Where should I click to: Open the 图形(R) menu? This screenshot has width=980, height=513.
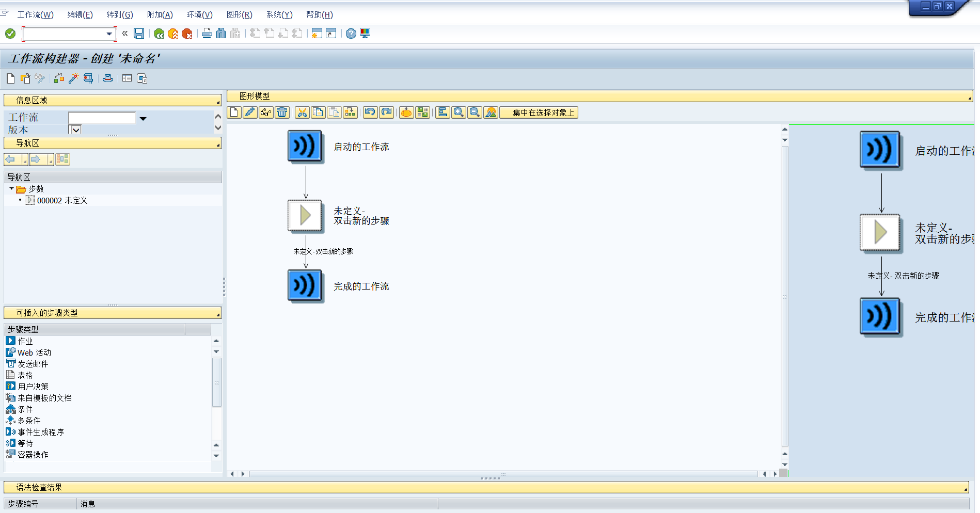point(240,15)
